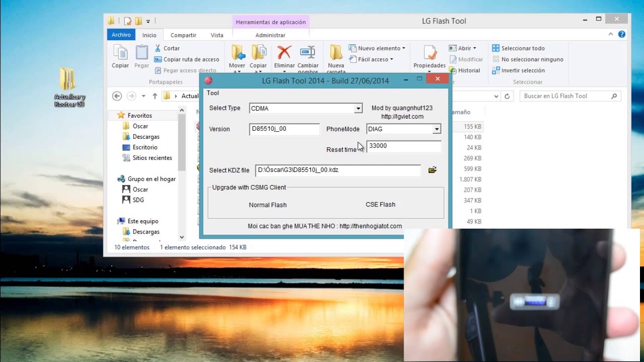Open Descargas under Este equipo
The height and width of the screenshot is (362, 644).
[x=141, y=232]
